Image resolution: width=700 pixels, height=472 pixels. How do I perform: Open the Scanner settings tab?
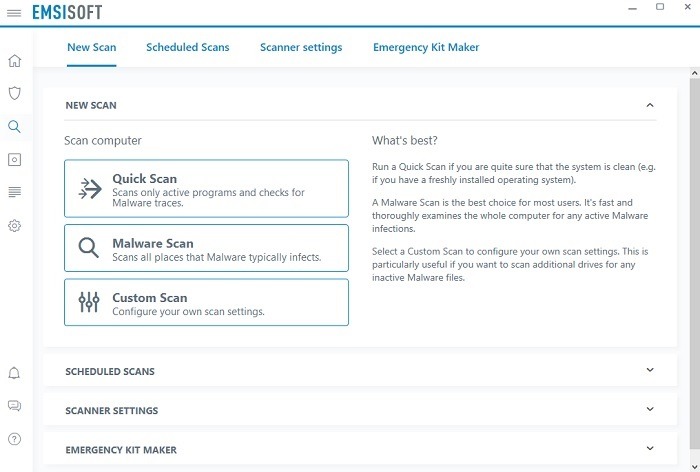coord(301,47)
